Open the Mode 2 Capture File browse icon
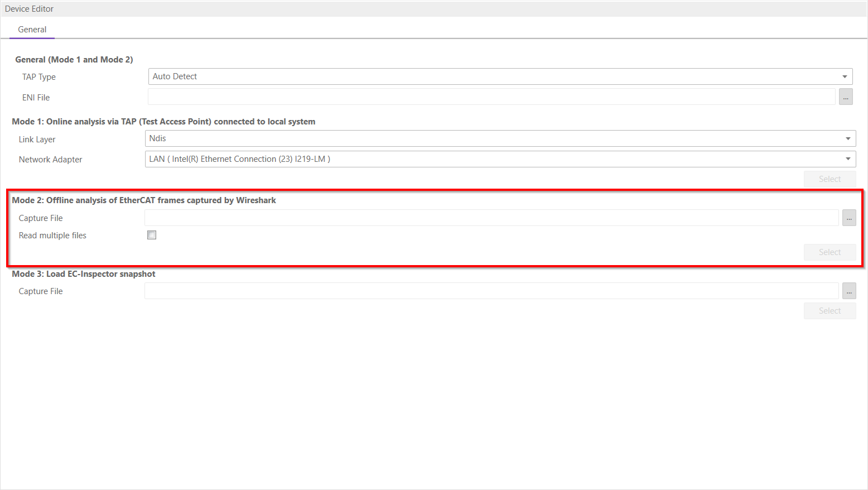 pyautogui.click(x=848, y=218)
